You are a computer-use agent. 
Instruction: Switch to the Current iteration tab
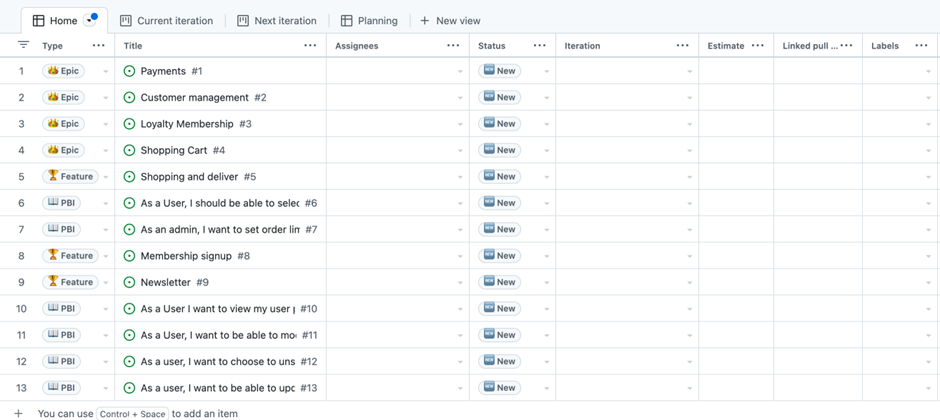[167, 20]
